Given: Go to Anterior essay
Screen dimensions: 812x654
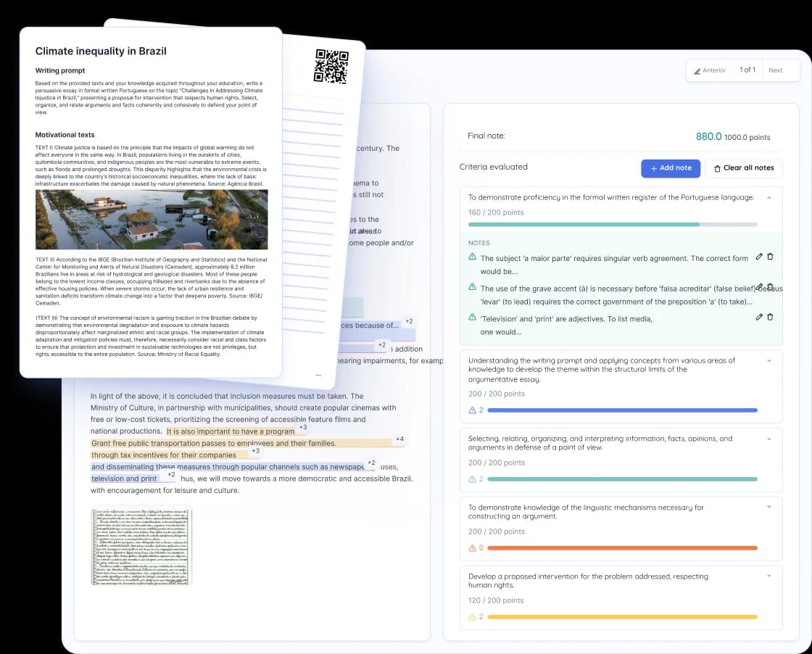Looking at the screenshot, I should click(710, 70).
